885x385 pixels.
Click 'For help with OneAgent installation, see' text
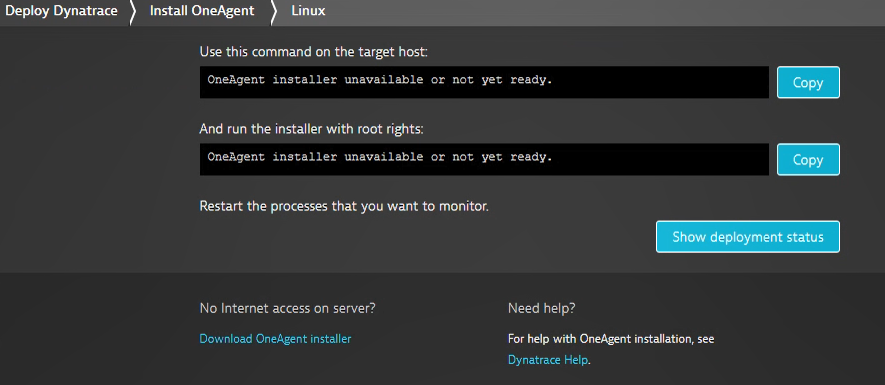click(x=611, y=339)
